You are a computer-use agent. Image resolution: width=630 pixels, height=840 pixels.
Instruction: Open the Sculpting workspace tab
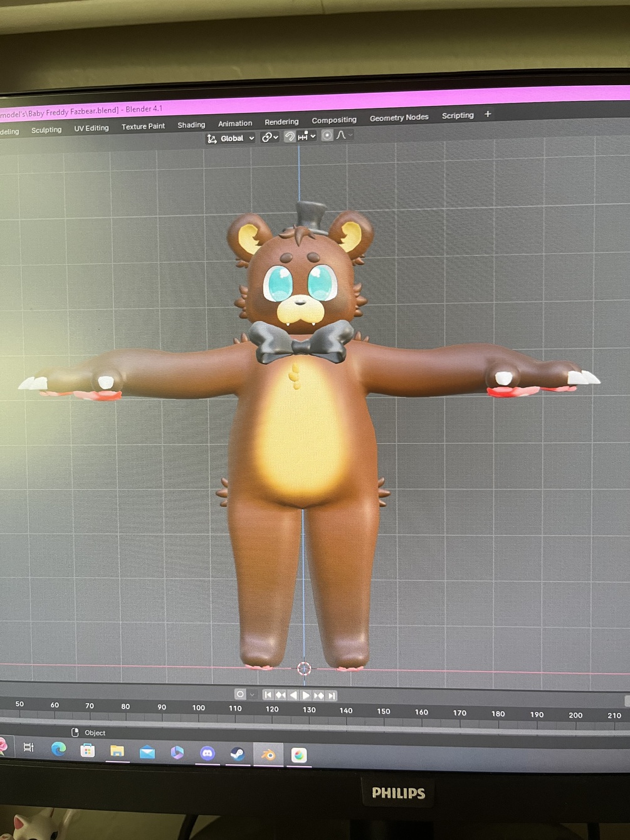point(46,130)
